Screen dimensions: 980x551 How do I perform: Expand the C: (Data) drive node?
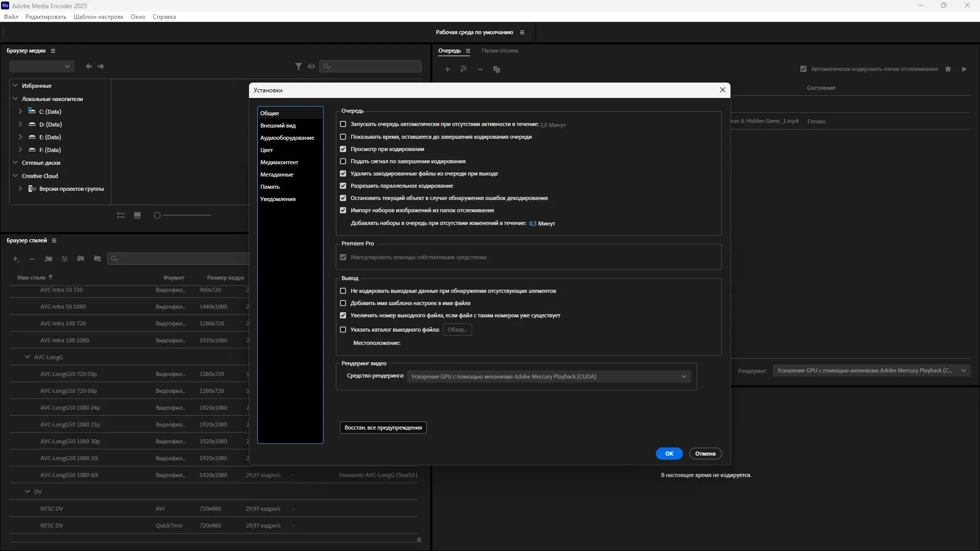click(x=20, y=111)
